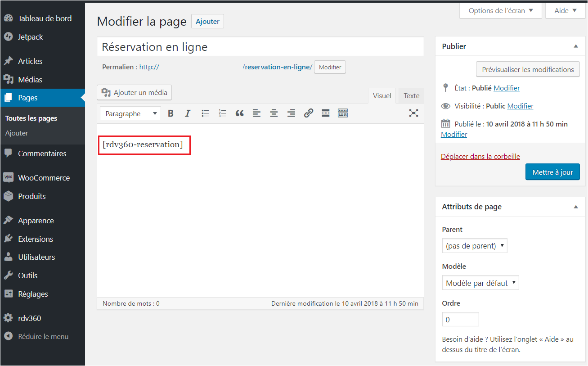Viewport: 588px width, 366px height.
Task: Insert or edit a link
Action: (308, 113)
